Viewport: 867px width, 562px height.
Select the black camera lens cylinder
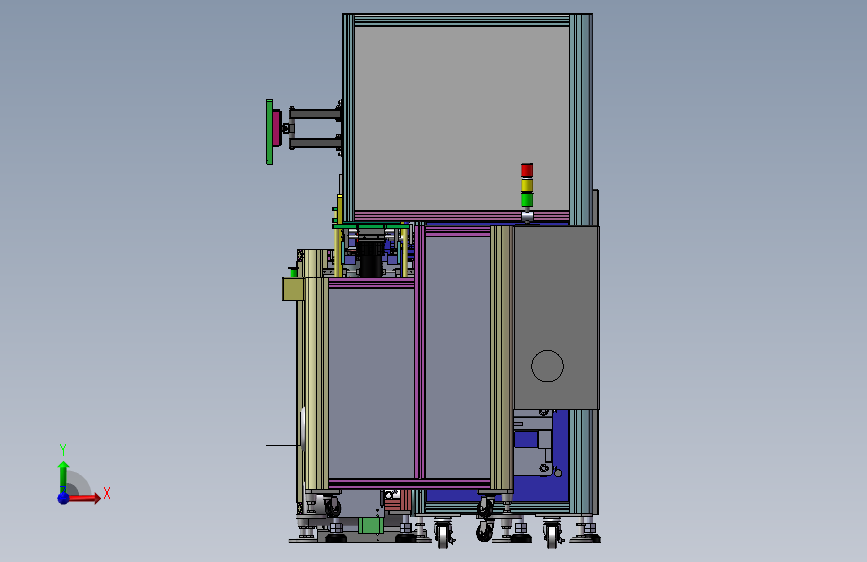click(370, 257)
